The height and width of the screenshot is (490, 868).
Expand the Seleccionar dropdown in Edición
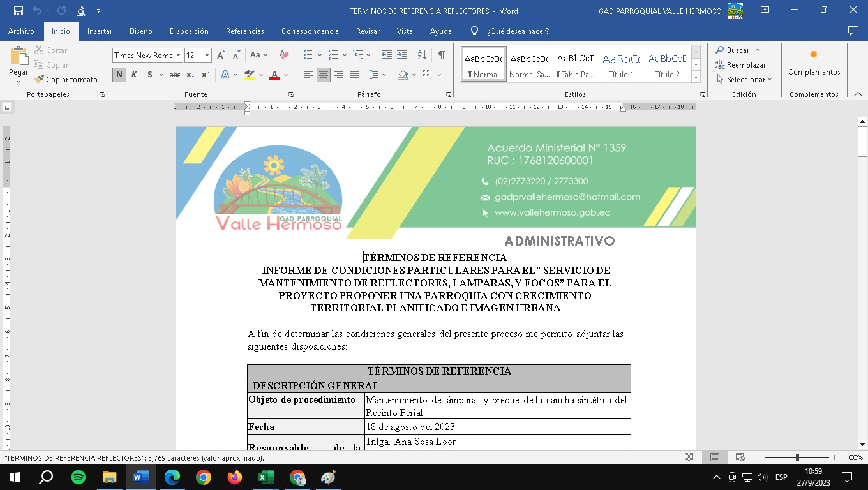(744, 80)
